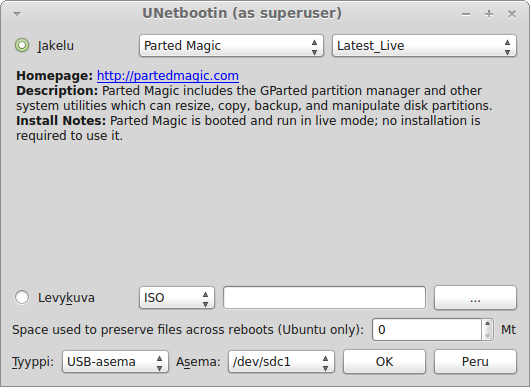This screenshot has height=387, width=530.
Task: Click the "Space used to preserve files" label
Action: [x=188, y=330]
